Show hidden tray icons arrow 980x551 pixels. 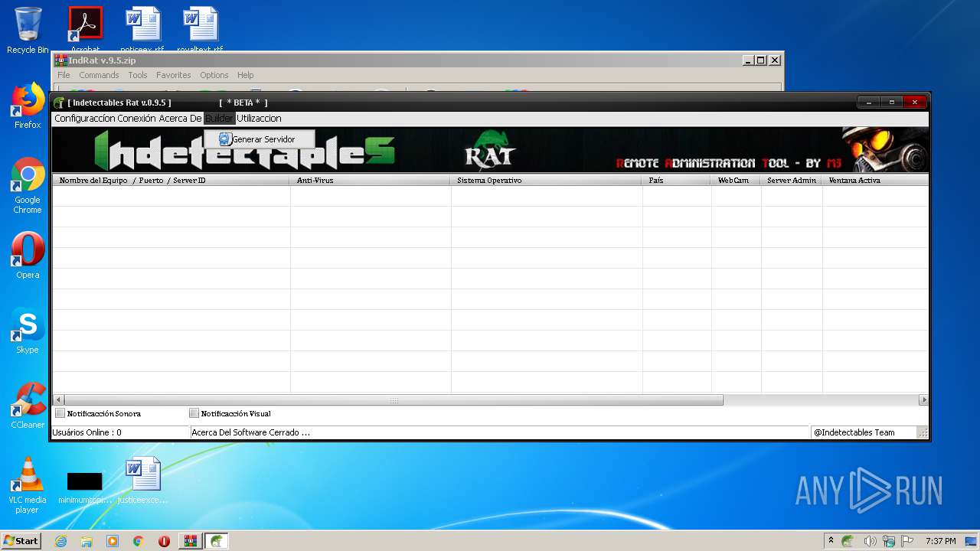831,541
